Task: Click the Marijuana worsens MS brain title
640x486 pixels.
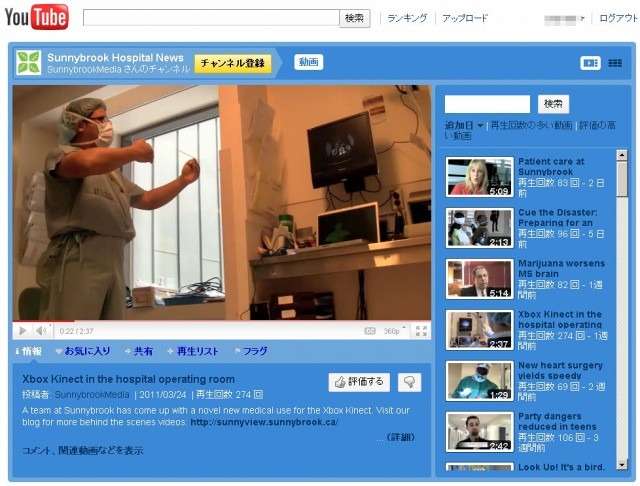Action: click(561, 269)
